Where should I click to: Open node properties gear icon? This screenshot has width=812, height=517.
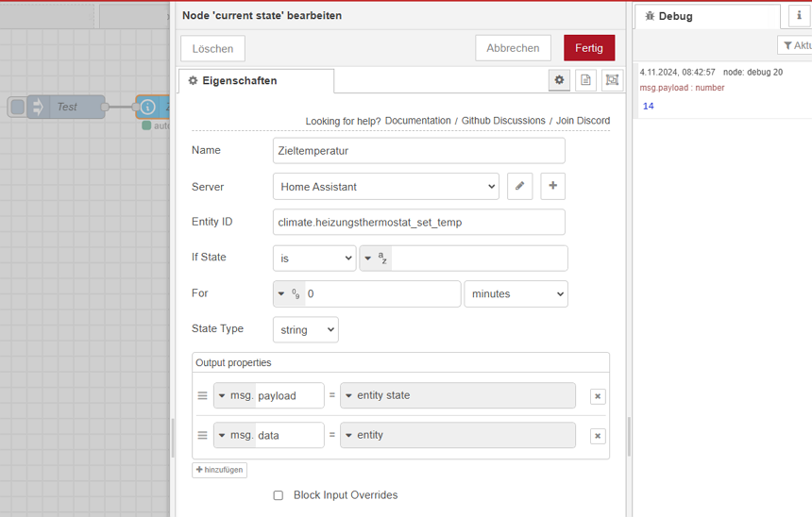click(x=559, y=80)
